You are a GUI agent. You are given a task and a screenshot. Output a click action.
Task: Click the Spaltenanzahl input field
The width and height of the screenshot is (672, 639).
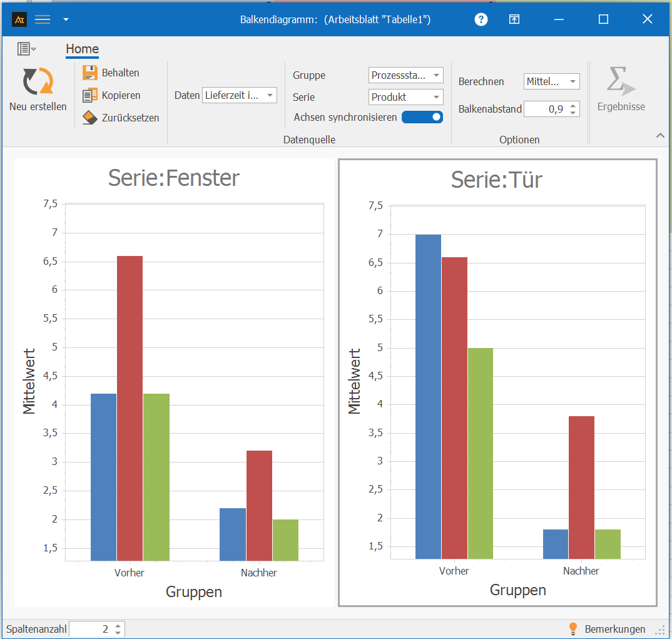pos(91,629)
